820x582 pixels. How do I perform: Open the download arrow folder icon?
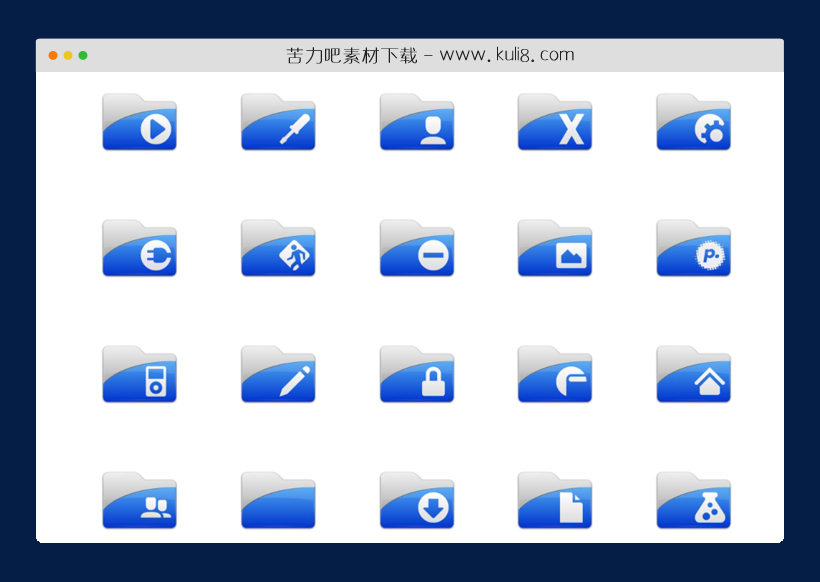pyautogui.click(x=417, y=501)
